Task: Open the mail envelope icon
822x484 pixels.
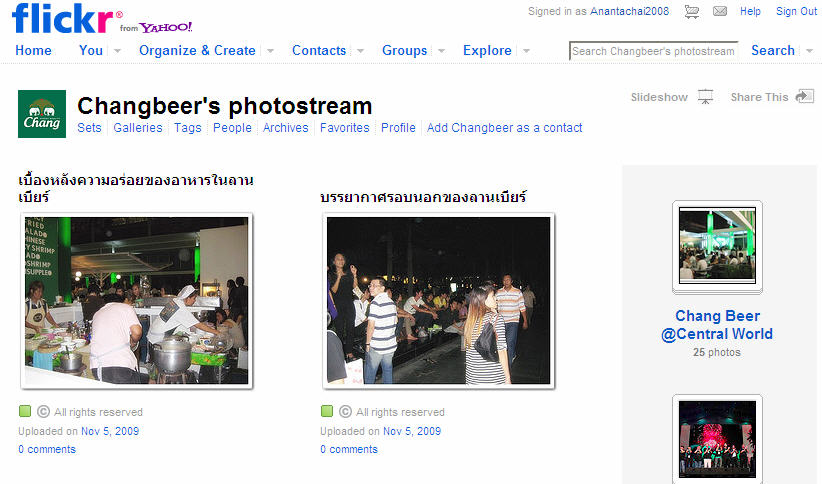Action: [x=719, y=12]
